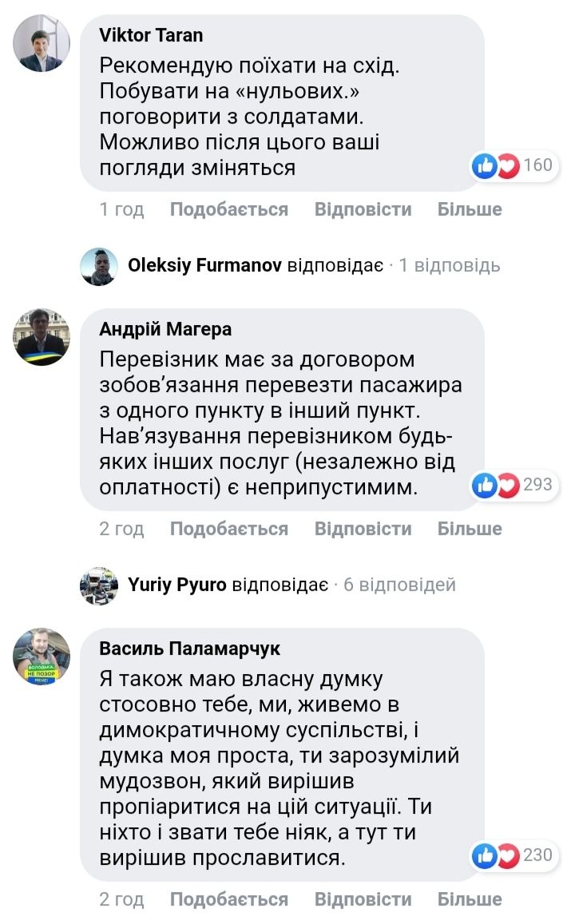Image resolution: width=575 pixels, height=924 pixels.
Task: Open Більше menu under Андрій Магера's comment
Action: click(x=470, y=529)
